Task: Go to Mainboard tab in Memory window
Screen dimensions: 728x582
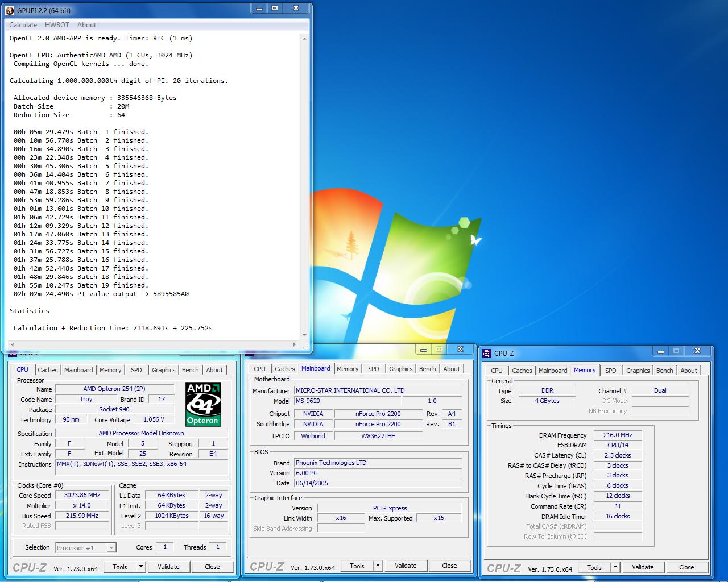Action: point(553,371)
